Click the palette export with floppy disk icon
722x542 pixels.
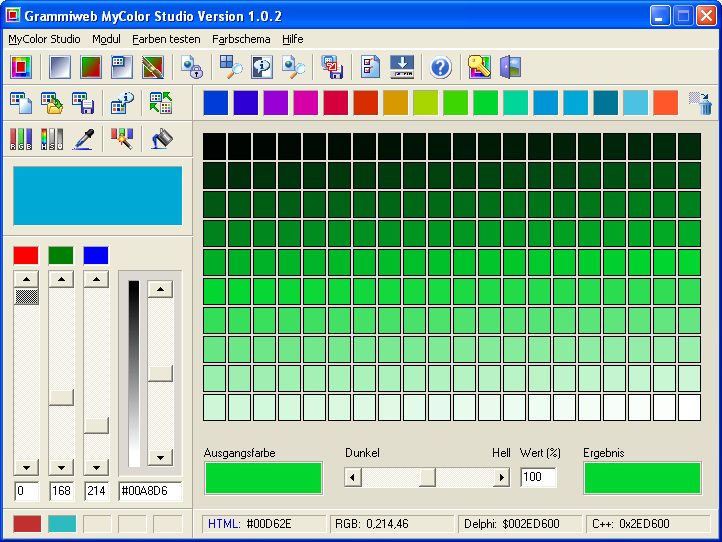point(332,67)
